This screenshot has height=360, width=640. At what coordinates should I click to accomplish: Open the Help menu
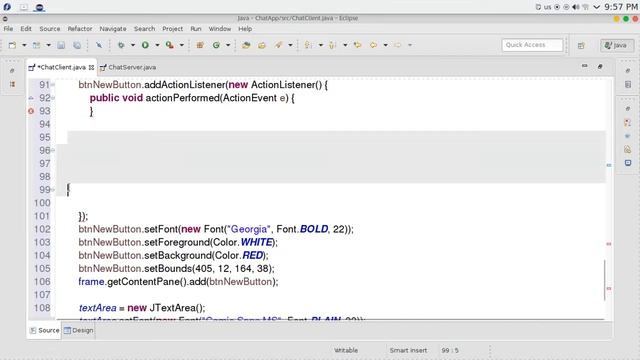[245, 29]
